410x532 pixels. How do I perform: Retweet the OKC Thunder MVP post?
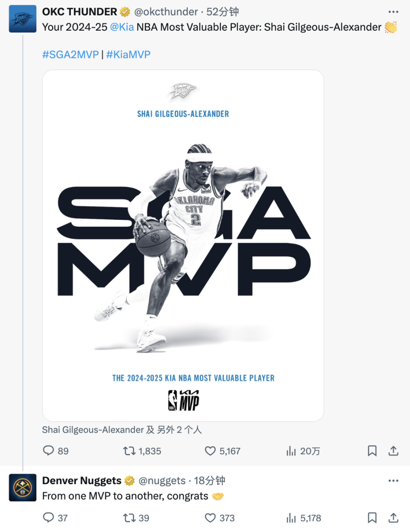pyautogui.click(x=142, y=451)
